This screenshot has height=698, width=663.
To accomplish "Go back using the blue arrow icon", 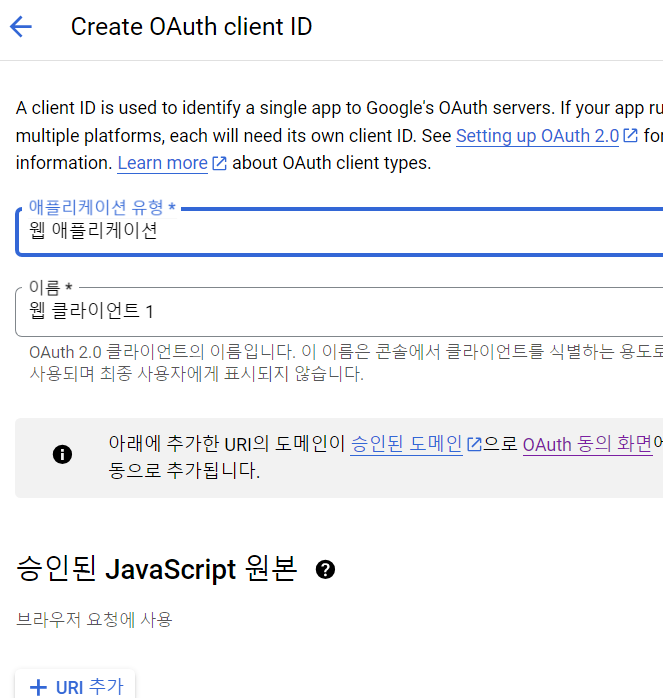I will coord(21,27).
